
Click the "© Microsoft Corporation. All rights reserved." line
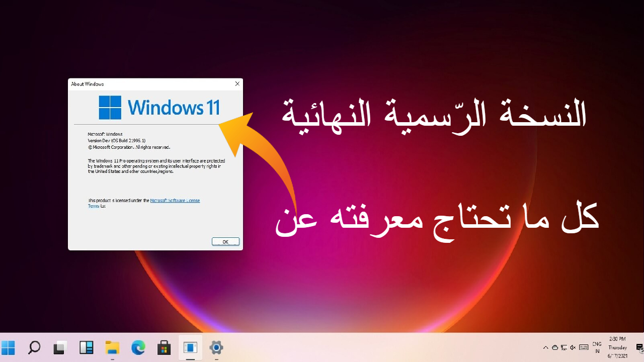point(129,147)
